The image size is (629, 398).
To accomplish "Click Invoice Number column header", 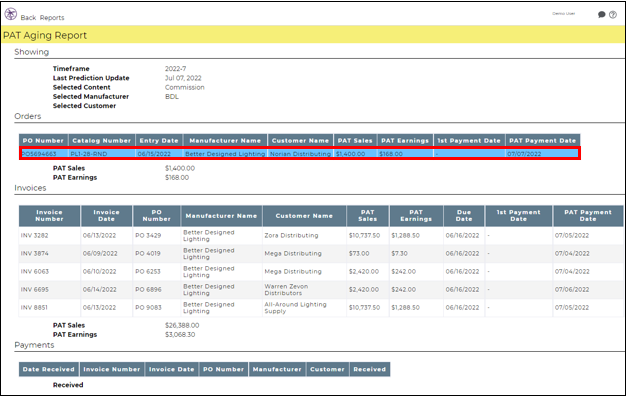I will (x=49, y=216).
